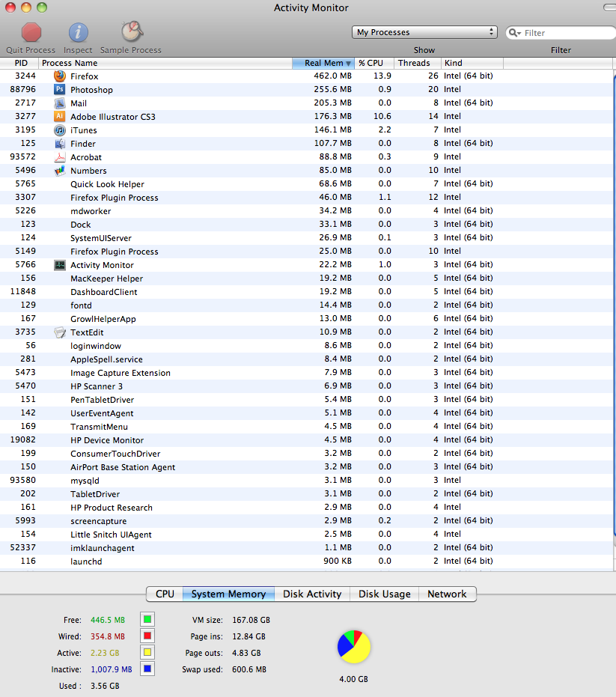Select the PenTabletDriver row
Viewport: 616px width, 697px height.
coord(307,400)
